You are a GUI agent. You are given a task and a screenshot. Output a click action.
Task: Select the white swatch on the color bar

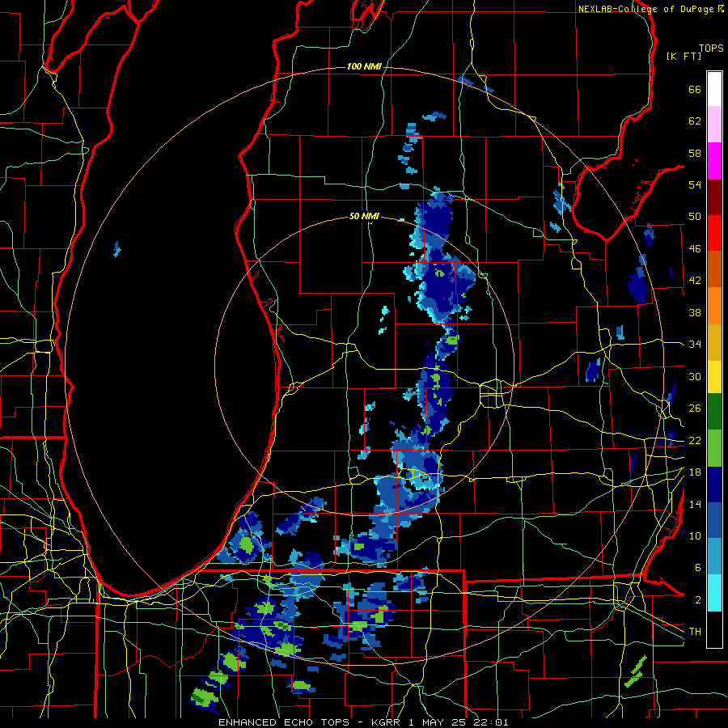point(714,89)
